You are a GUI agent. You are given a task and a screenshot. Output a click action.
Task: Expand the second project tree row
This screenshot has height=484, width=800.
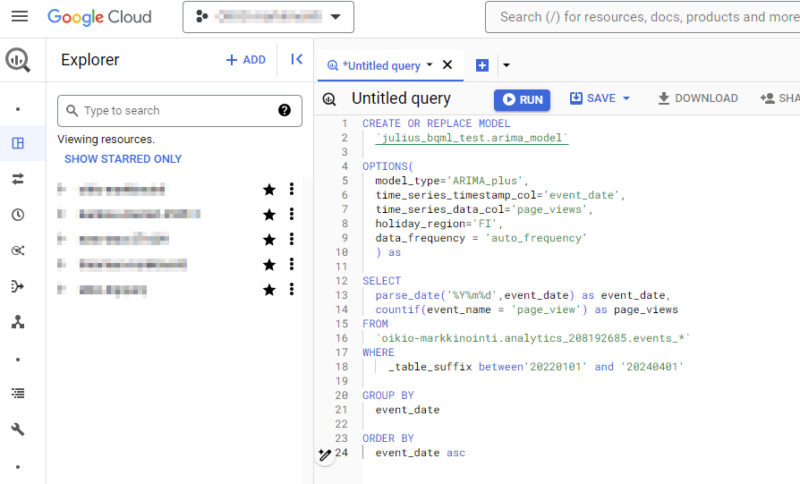(61, 214)
